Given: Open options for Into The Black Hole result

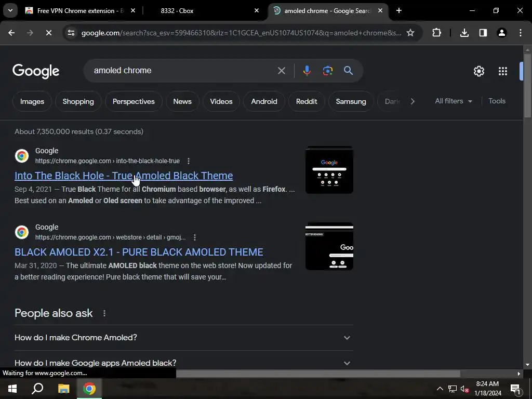Looking at the screenshot, I should pos(189,161).
